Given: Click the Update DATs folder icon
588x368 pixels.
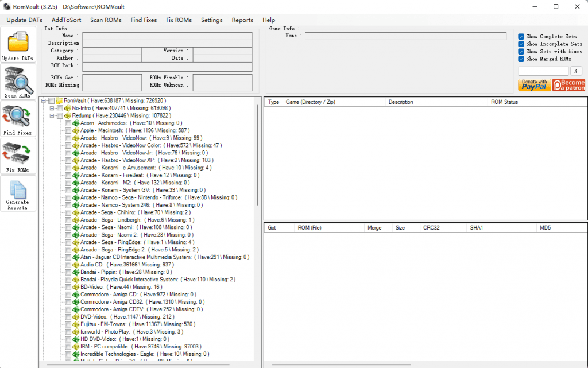Looking at the screenshot, I should [18, 42].
